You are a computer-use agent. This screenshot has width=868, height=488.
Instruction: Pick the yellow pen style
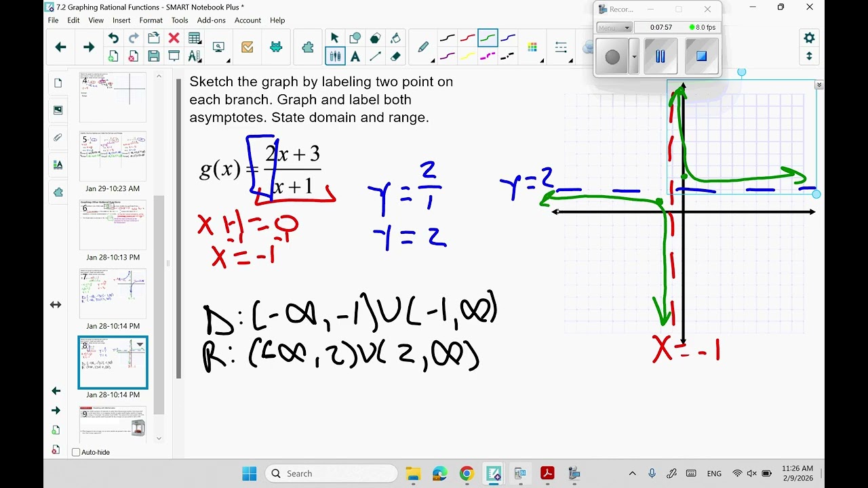click(468, 56)
